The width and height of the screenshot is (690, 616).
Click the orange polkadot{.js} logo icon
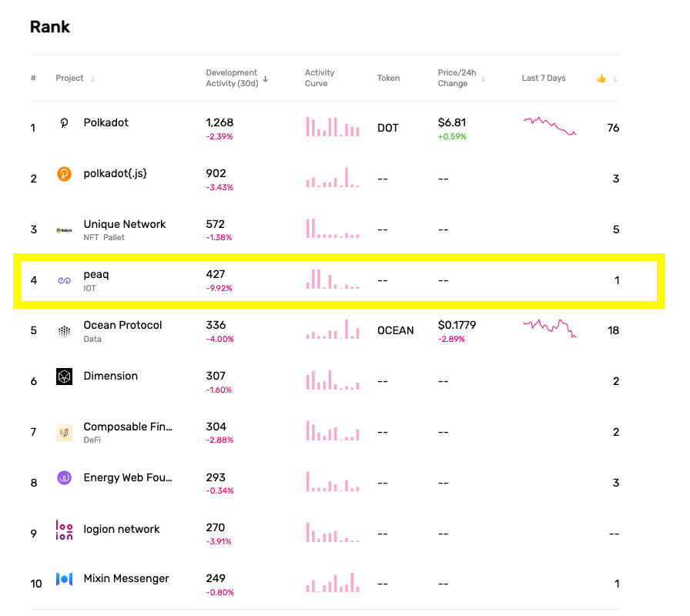(x=64, y=174)
